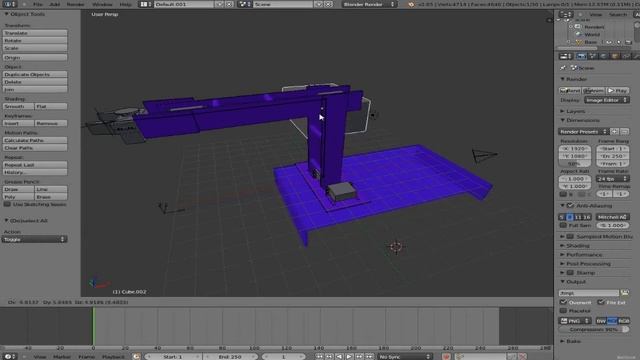Expand the Layers panel
Viewport: 640px width, 360px height.
[576, 111]
